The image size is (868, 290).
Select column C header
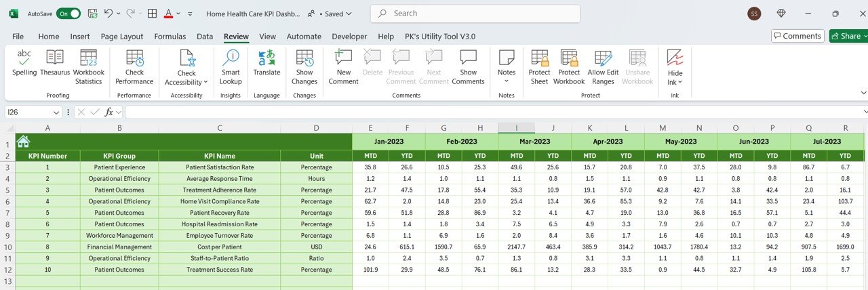[x=220, y=128]
